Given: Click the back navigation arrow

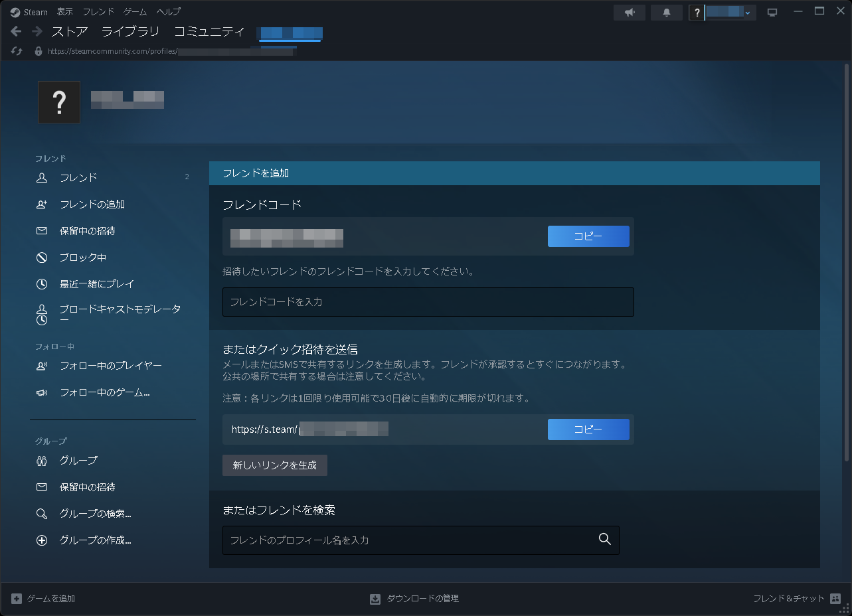Looking at the screenshot, I should 15,31.
